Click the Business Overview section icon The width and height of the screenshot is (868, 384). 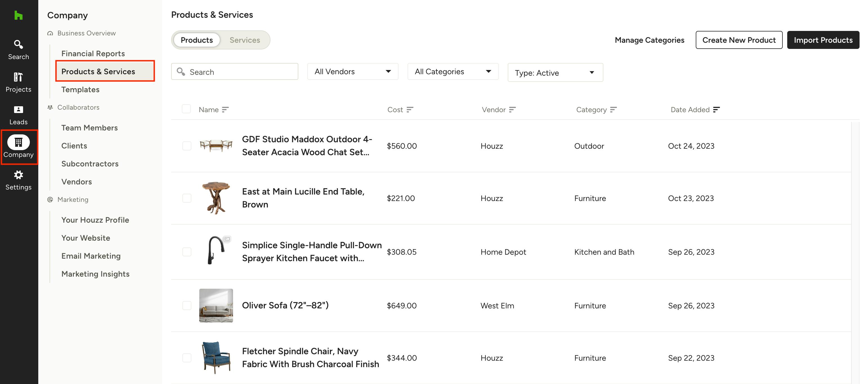point(50,33)
